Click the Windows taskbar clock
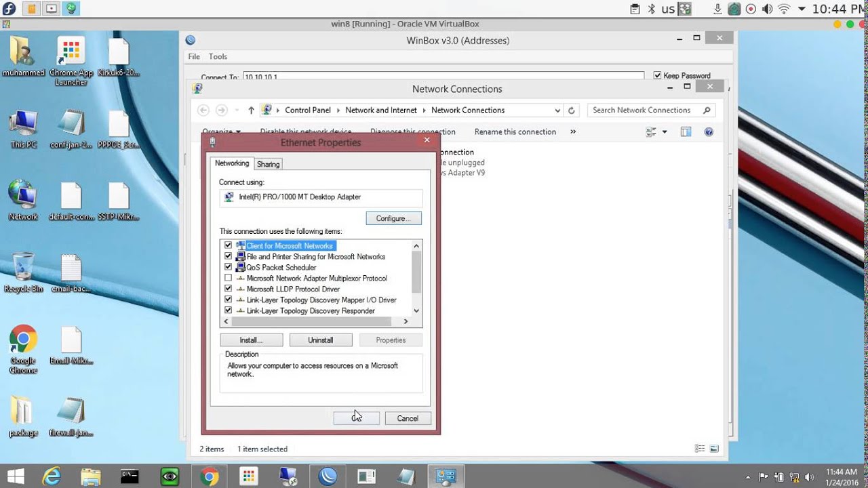The width and height of the screenshot is (868, 488). coord(841,476)
